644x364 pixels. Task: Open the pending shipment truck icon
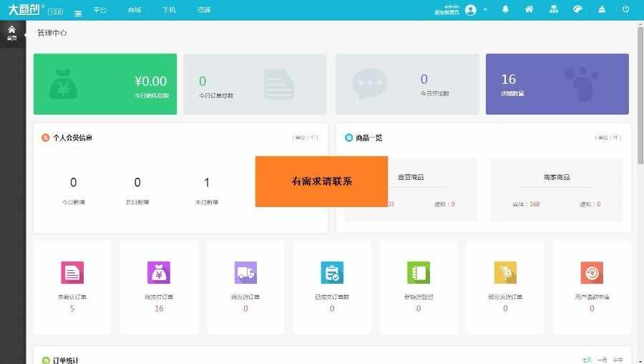245,273
